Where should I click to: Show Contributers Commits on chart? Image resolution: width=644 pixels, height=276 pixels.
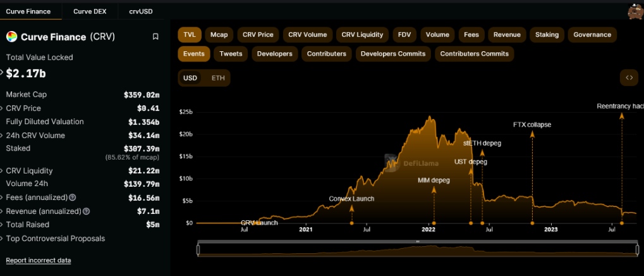click(x=475, y=53)
